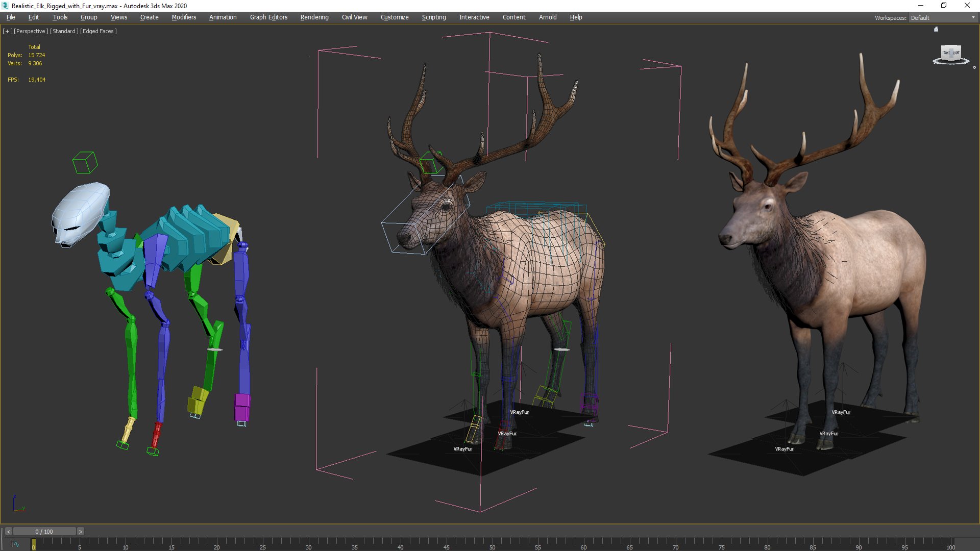This screenshot has height=551, width=980.
Task: Step to next frame with right arrow
Action: [x=80, y=532]
